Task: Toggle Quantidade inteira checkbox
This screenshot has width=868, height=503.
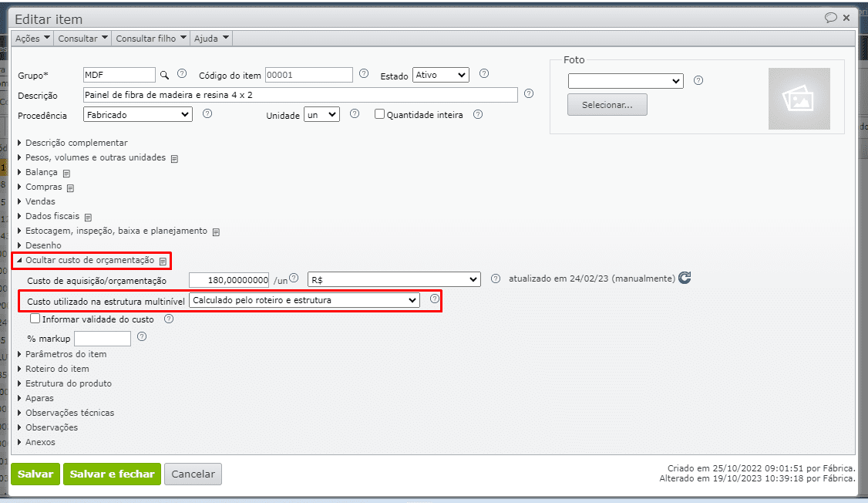Action: (379, 114)
